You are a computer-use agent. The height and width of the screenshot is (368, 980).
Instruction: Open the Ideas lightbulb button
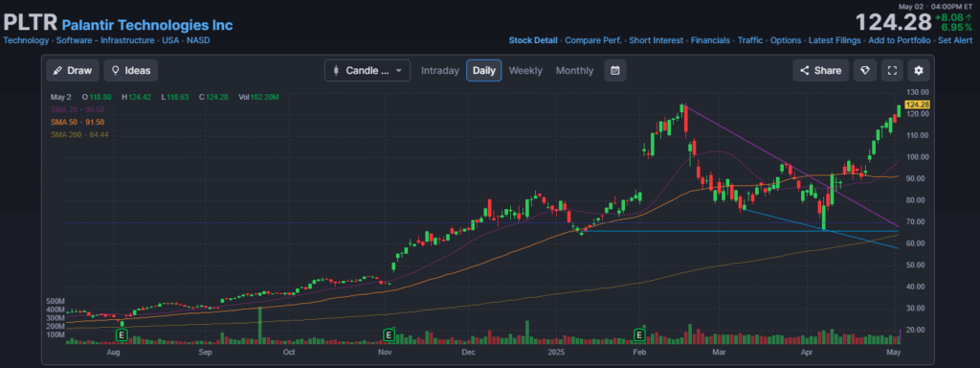point(131,71)
